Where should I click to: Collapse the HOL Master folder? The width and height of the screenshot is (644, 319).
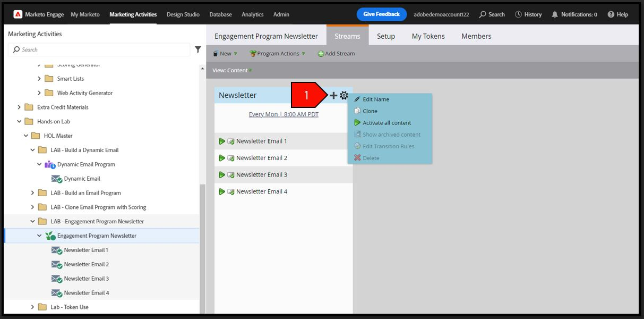[26, 136]
